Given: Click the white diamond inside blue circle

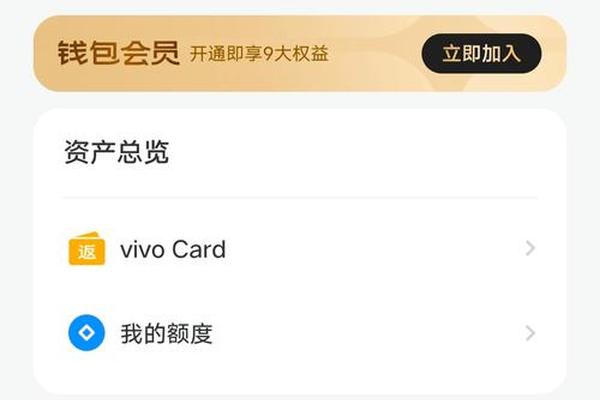Looking at the screenshot, I should point(86,333).
